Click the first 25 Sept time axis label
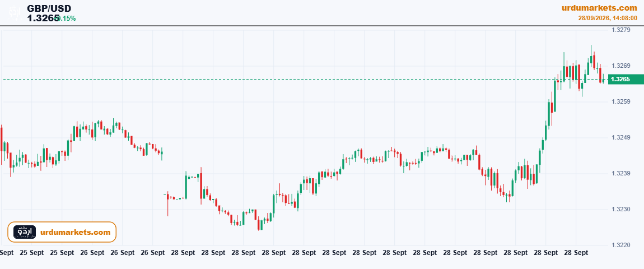 click(31, 253)
